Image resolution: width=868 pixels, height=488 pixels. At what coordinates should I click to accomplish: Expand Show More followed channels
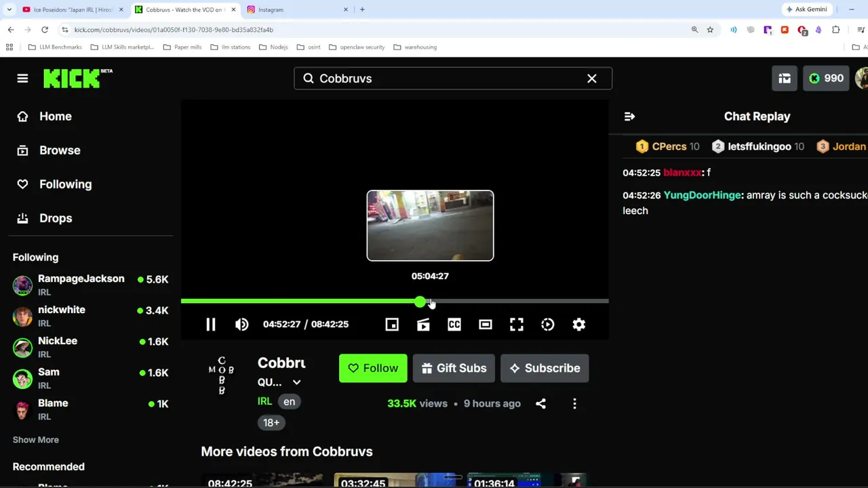(x=36, y=440)
